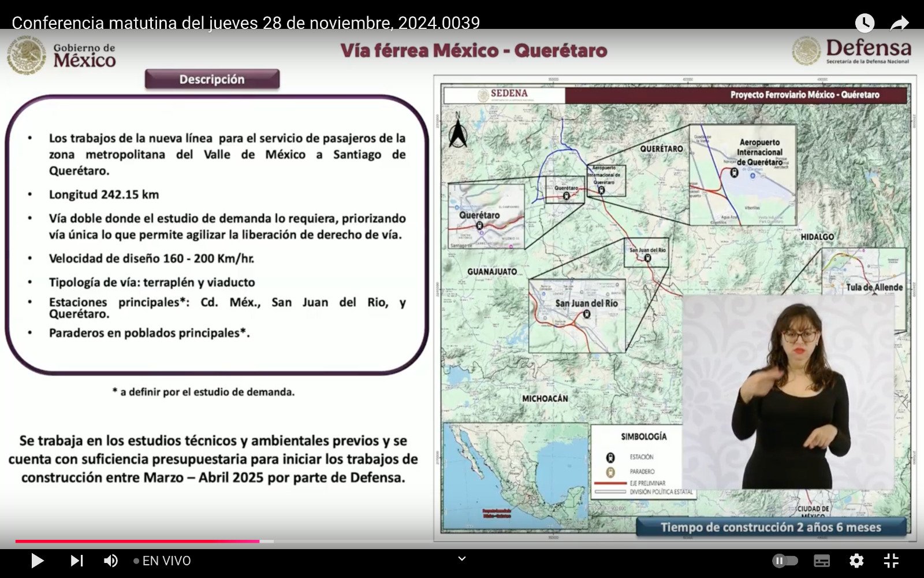Click the slide heading 'Vía férrea México - Querétaro'

pyautogui.click(x=474, y=50)
